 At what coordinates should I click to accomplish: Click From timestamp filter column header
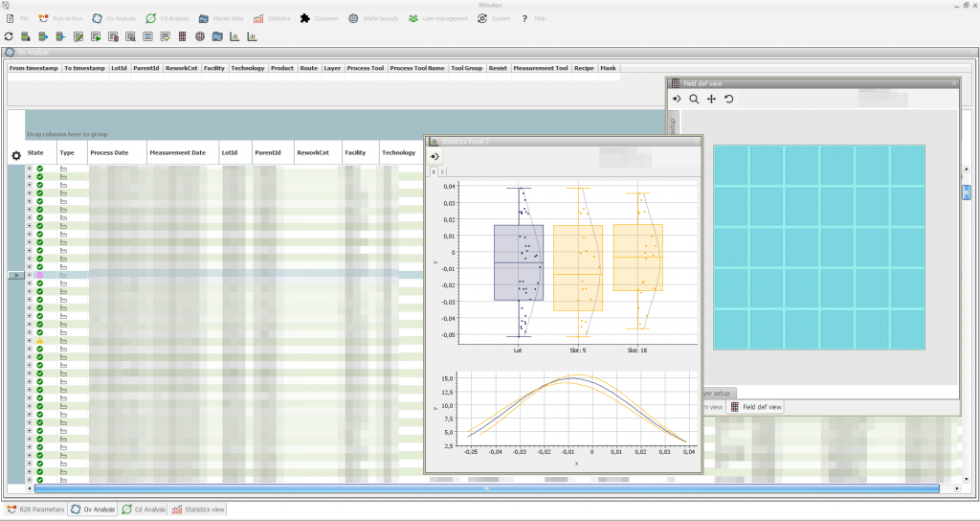click(x=33, y=68)
